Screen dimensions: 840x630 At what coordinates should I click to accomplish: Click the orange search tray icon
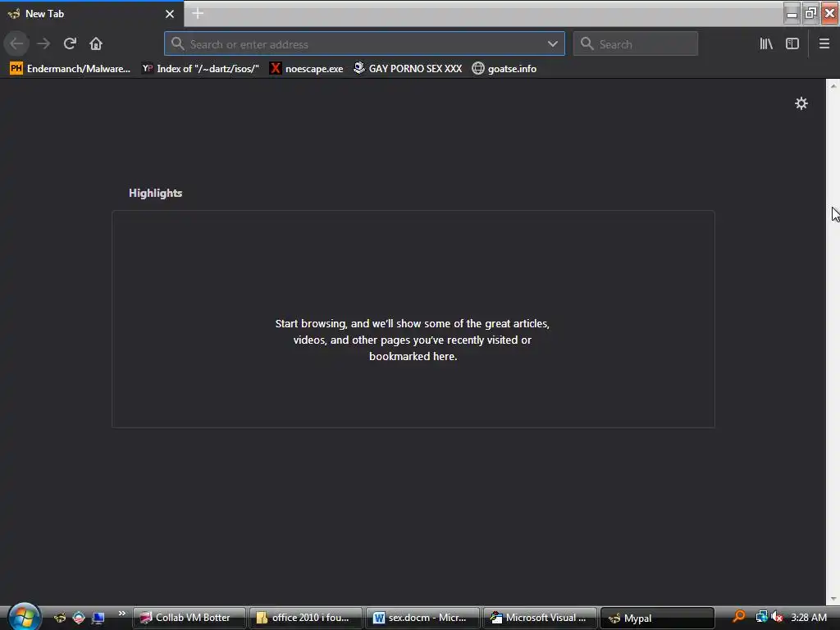pyautogui.click(x=739, y=617)
